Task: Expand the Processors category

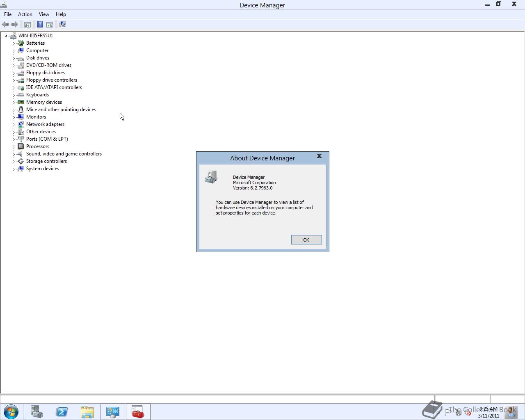Action: click(14, 146)
